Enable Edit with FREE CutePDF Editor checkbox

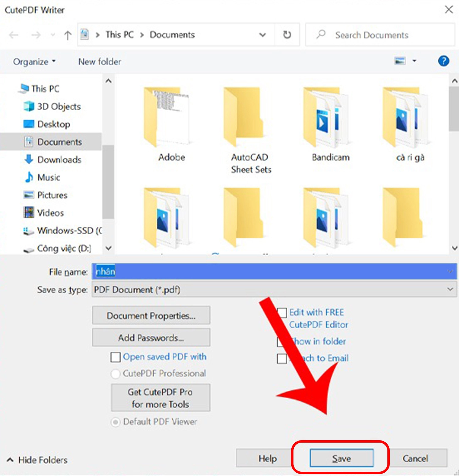point(282,313)
